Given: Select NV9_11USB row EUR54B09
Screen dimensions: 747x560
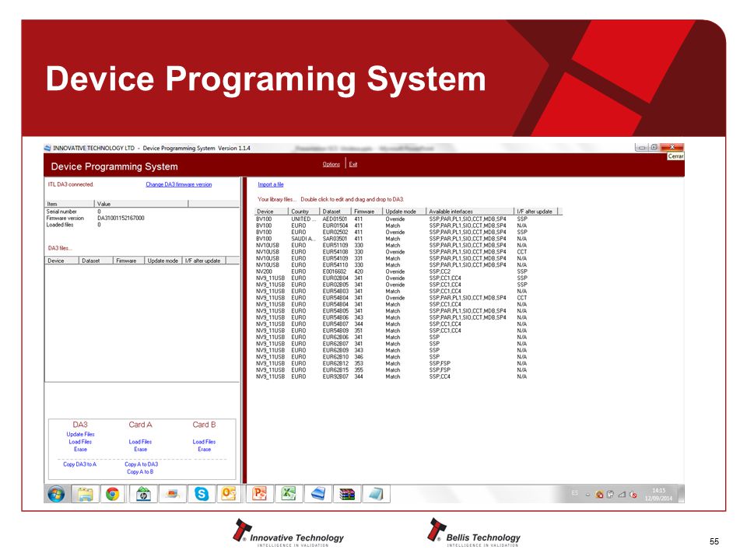Looking at the screenshot, I should click(x=409, y=331).
